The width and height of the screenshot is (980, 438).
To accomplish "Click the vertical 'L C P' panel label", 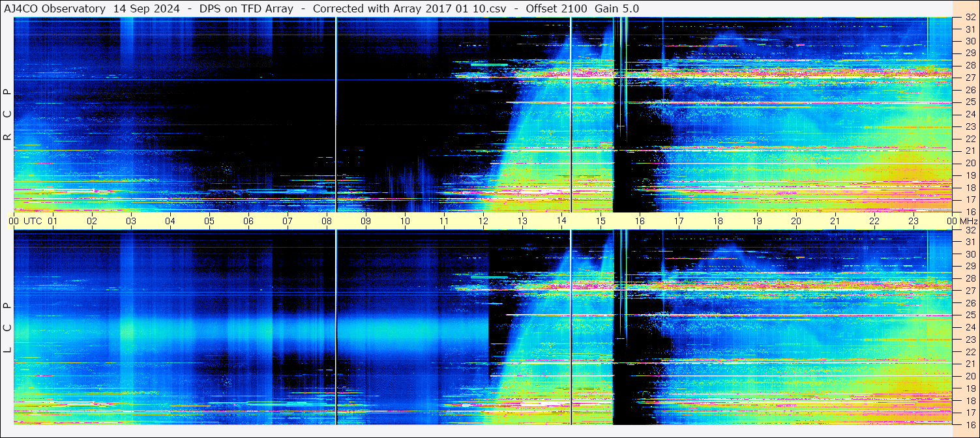I will [7, 328].
